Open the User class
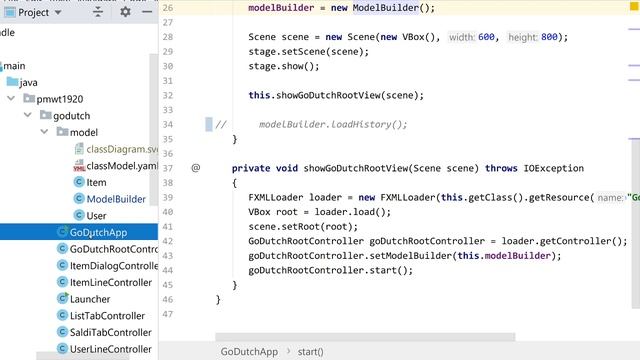Viewport: 640px width, 360px height. pos(96,216)
